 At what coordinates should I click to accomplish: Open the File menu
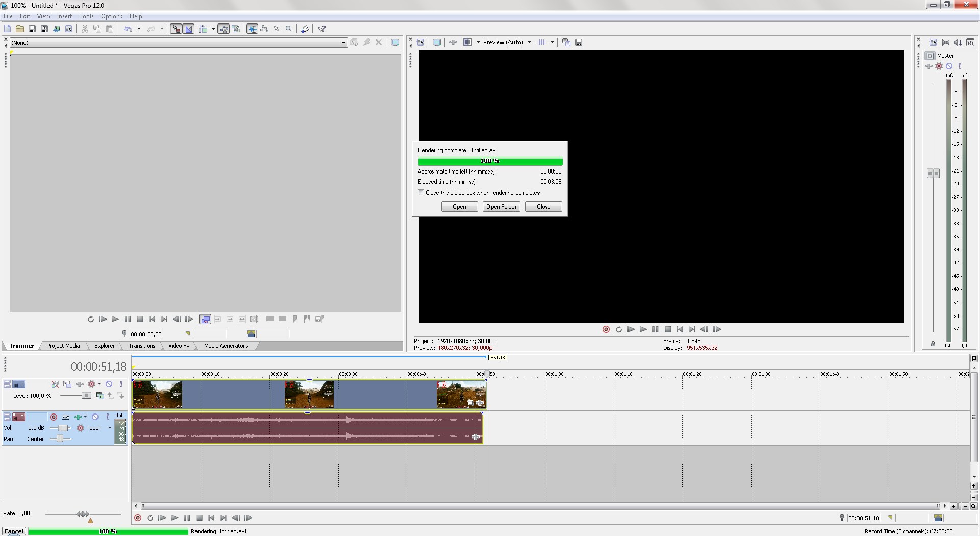point(8,16)
